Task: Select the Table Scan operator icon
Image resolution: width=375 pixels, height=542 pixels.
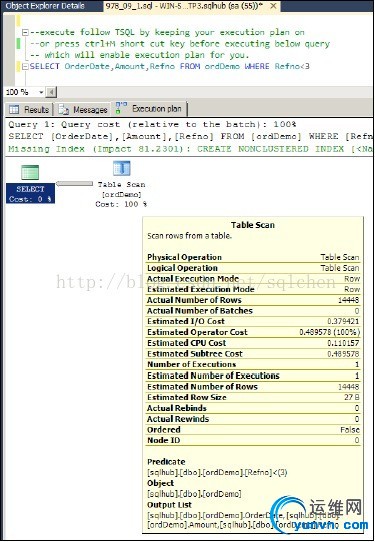Action: pyautogui.click(x=121, y=169)
